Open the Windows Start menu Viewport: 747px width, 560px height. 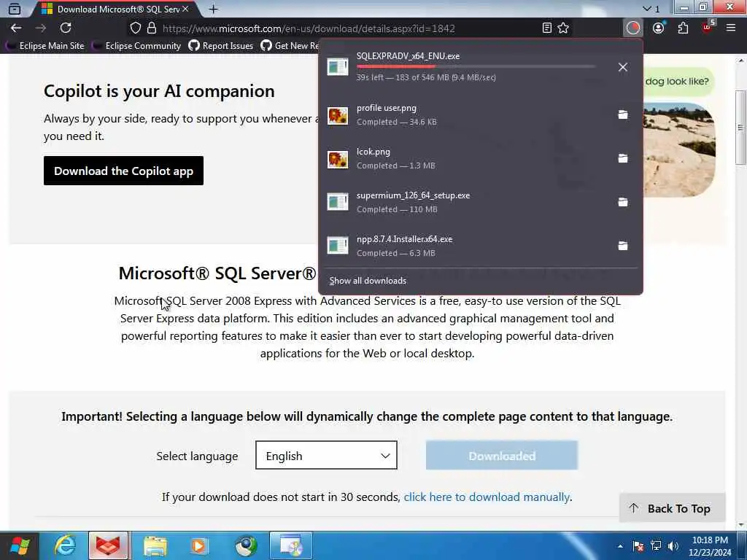click(x=20, y=545)
